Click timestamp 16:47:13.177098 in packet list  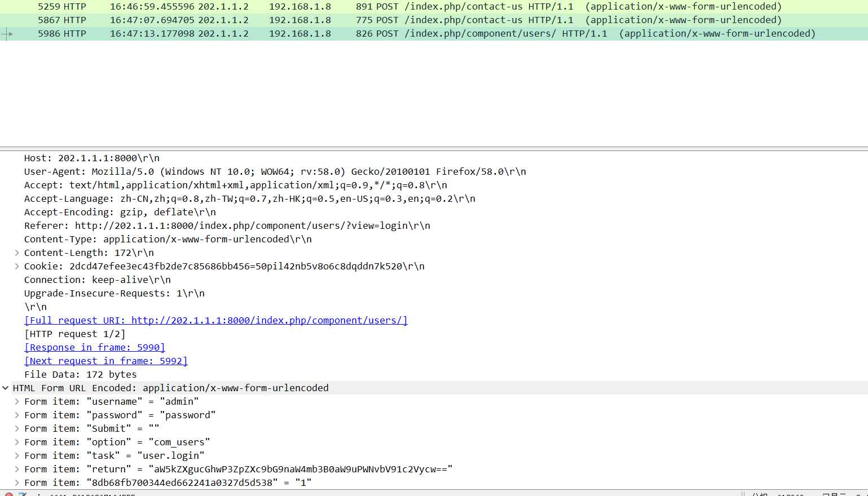(x=152, y=33)
